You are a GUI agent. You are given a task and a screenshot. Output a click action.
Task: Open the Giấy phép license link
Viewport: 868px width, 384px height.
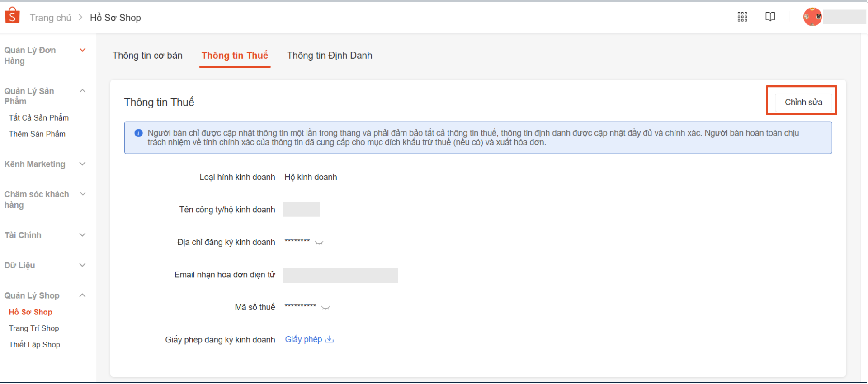(x=303, y=339)
